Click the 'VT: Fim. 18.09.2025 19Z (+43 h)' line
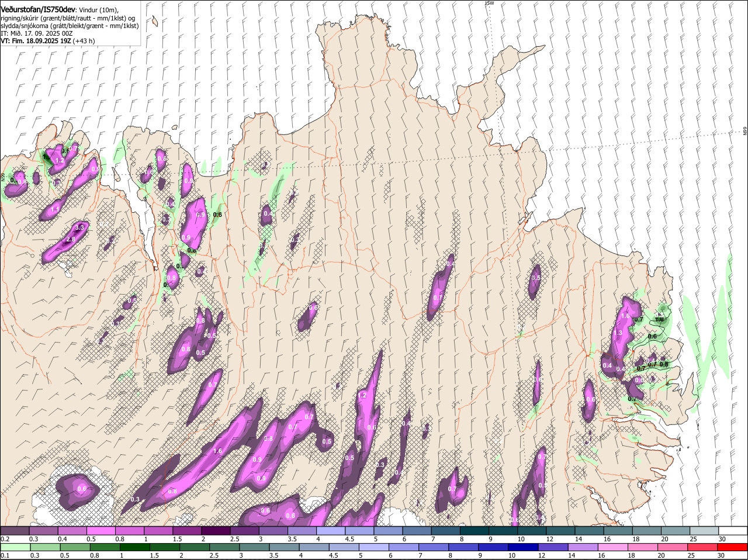748x560 pixels. tap(48, 41)
